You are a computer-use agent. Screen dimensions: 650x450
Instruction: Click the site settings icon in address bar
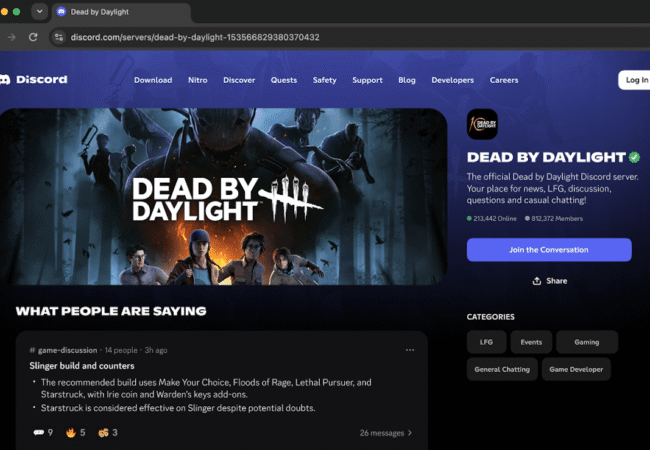(59, 37)
